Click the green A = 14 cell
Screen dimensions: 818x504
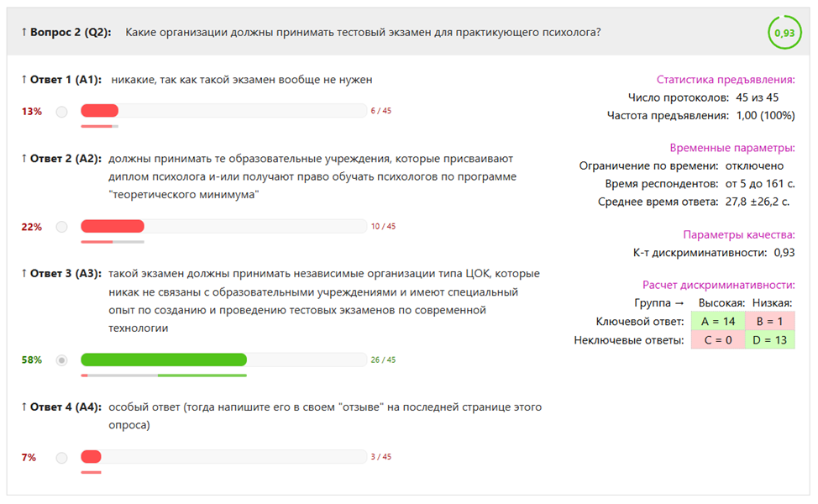(x=718, y=322)
